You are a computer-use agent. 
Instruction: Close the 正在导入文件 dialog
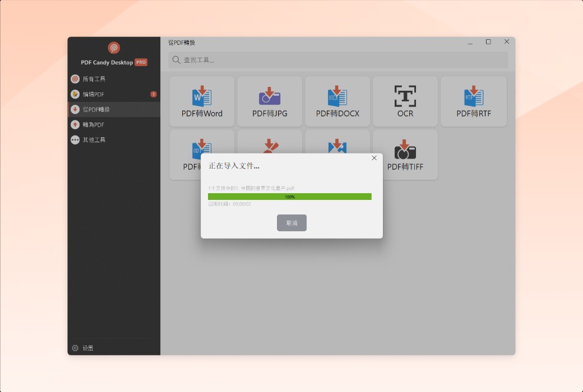(374, 158)
